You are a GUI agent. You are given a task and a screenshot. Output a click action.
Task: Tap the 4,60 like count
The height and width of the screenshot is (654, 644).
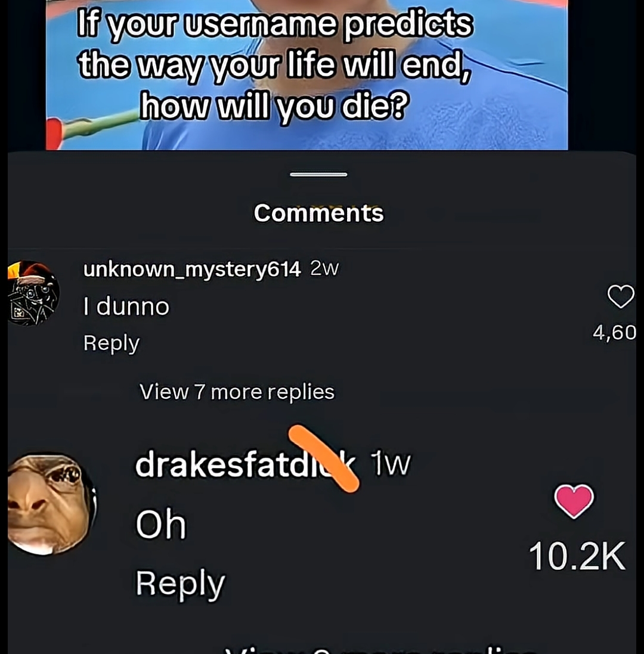tap(615, 333)
